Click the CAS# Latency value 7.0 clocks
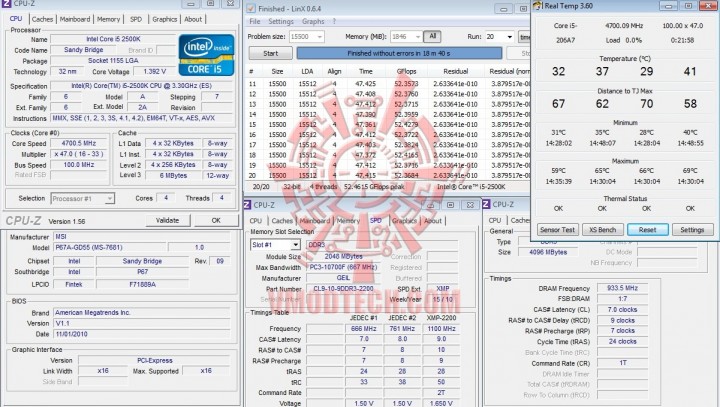720x407 pixels. pyautogui.click(x=622, y=310)
